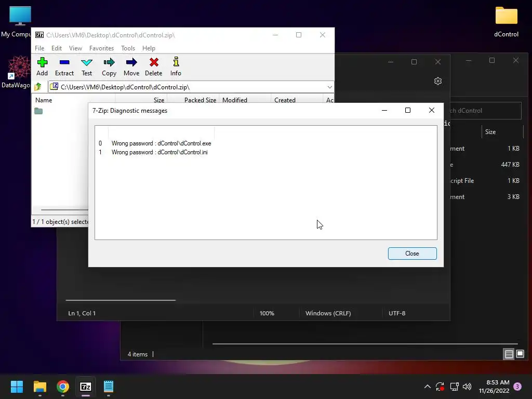Viewport: 532px width, 399px height.
Task: Choose the Move toolbar icon
Action: tap(131, 66)
